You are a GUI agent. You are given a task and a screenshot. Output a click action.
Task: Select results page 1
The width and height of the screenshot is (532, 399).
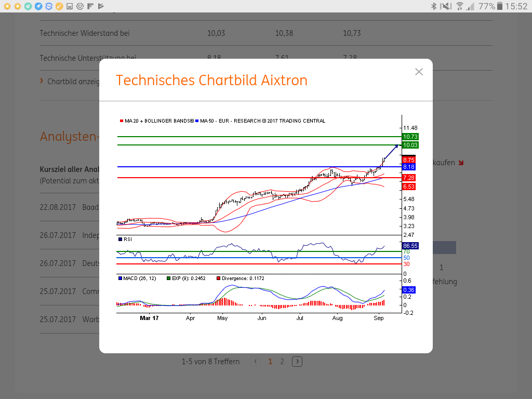[270, 362]
